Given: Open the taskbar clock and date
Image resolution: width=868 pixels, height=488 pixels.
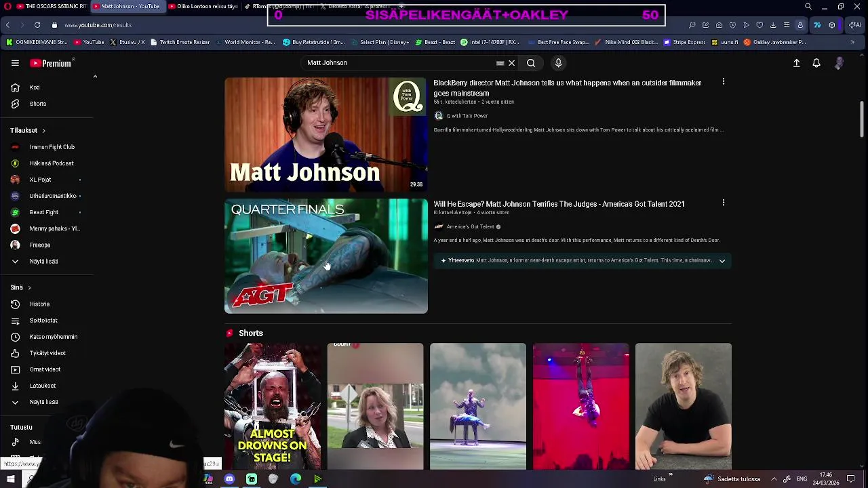Looking at the screenshot, I should (826, 479).
